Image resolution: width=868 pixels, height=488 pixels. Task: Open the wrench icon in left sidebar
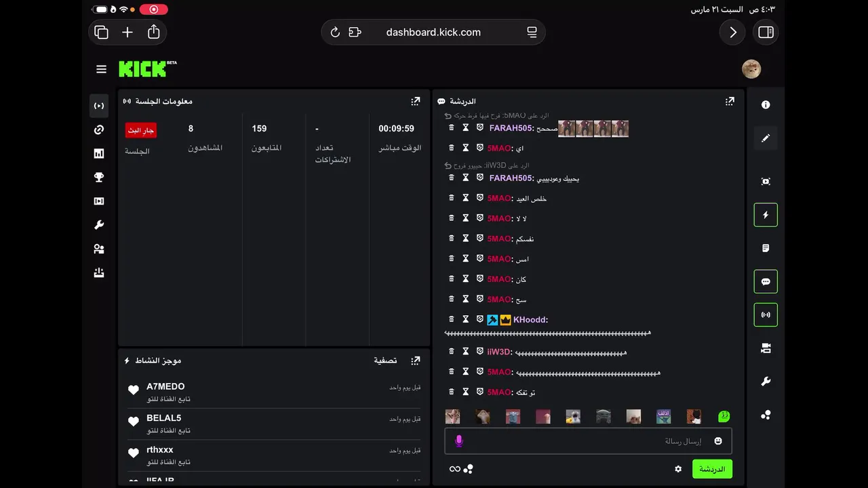99,225
